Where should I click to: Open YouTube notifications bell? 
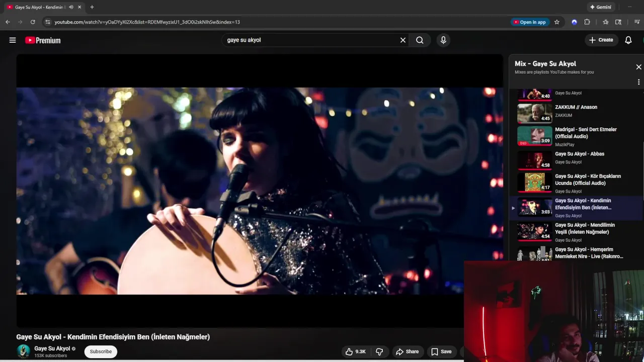[x=628, y=40]
